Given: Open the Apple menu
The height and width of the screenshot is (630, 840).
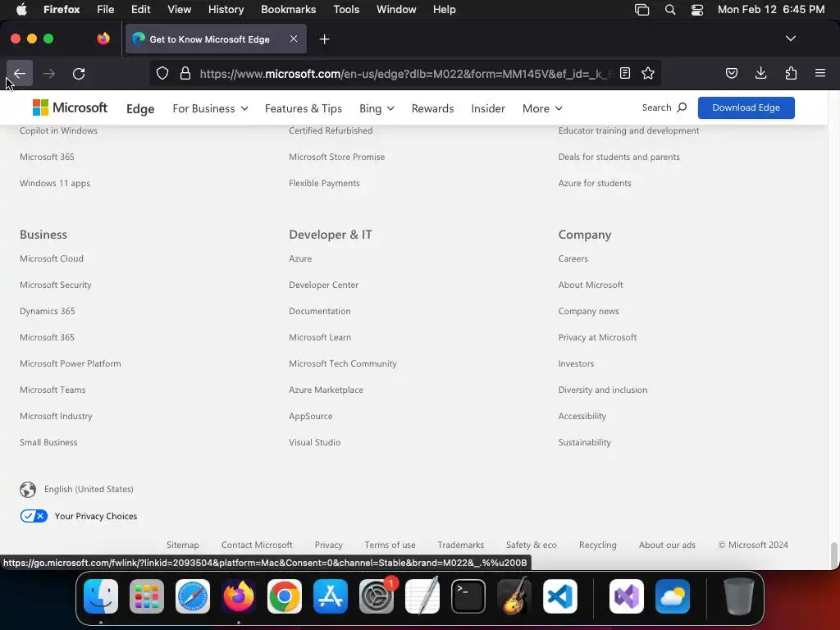Looking at the screenshot, I should [21, 10].
